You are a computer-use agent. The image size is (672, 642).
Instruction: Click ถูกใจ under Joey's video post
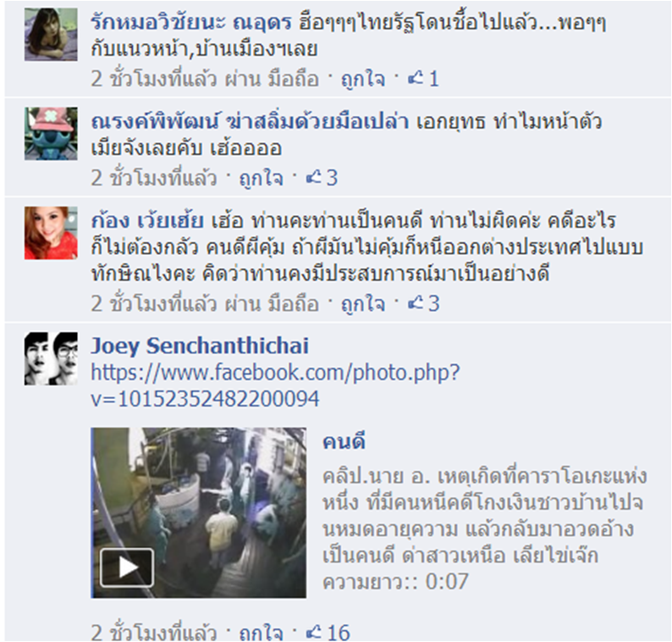click(261, 633)
